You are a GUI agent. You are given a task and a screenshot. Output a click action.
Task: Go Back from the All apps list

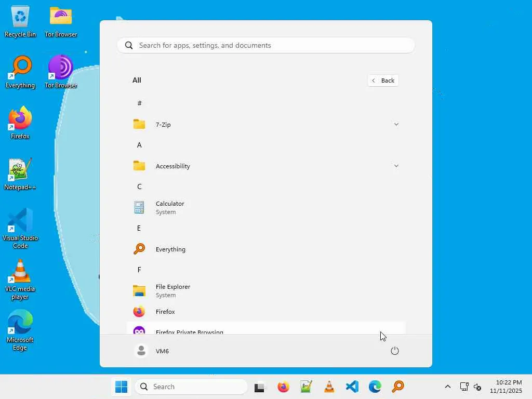coord(383,81)
